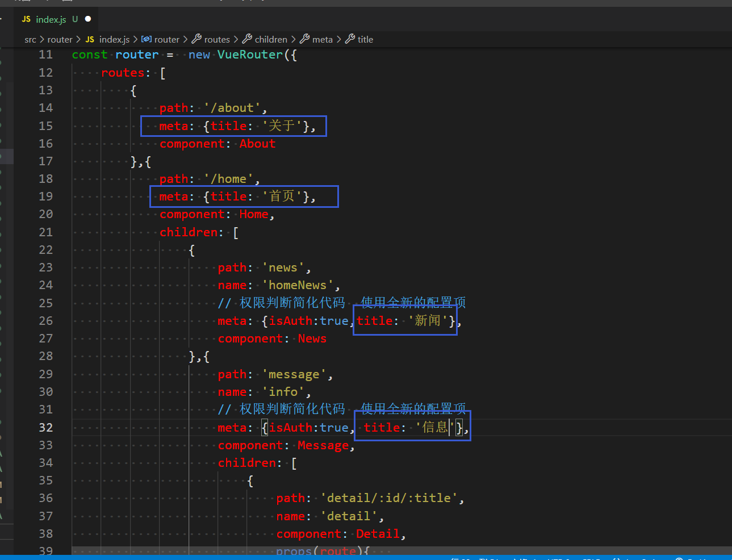Select the index.js editor tab
Screen dimensions: 732x560
click(x=56, y=19)
